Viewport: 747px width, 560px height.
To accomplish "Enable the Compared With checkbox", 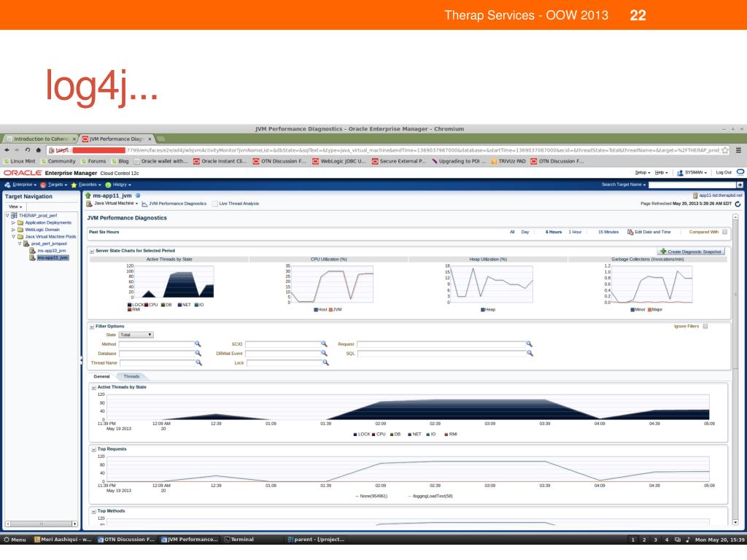I will [724, 232].
